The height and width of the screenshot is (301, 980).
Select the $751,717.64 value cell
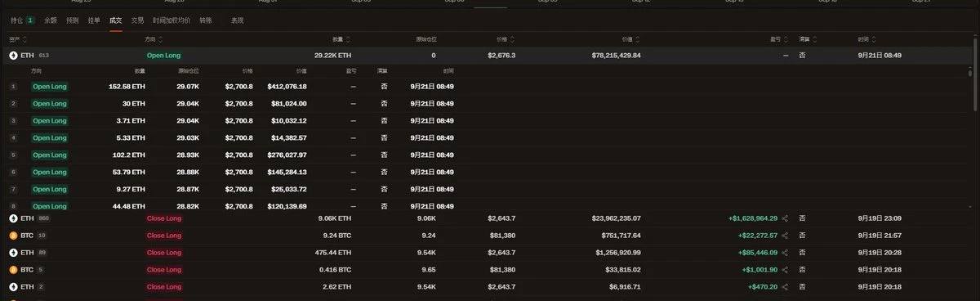tap(621, 236)
